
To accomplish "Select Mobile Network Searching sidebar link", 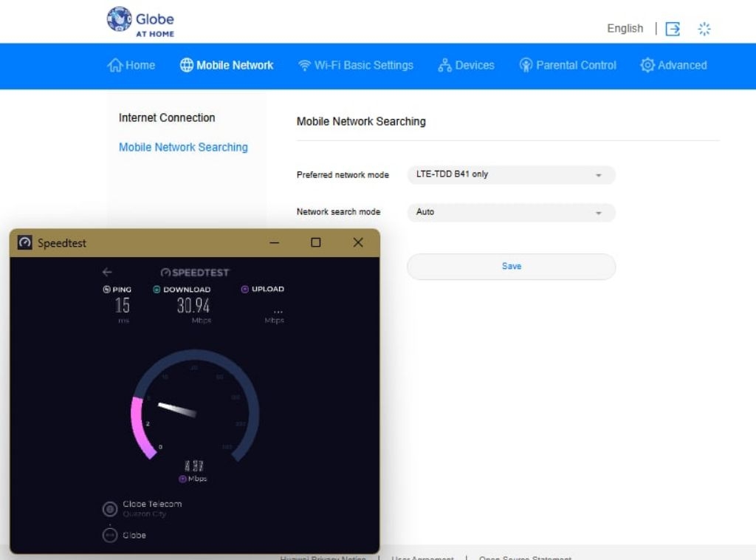I will pyautogui.click(x=183, y=147).
